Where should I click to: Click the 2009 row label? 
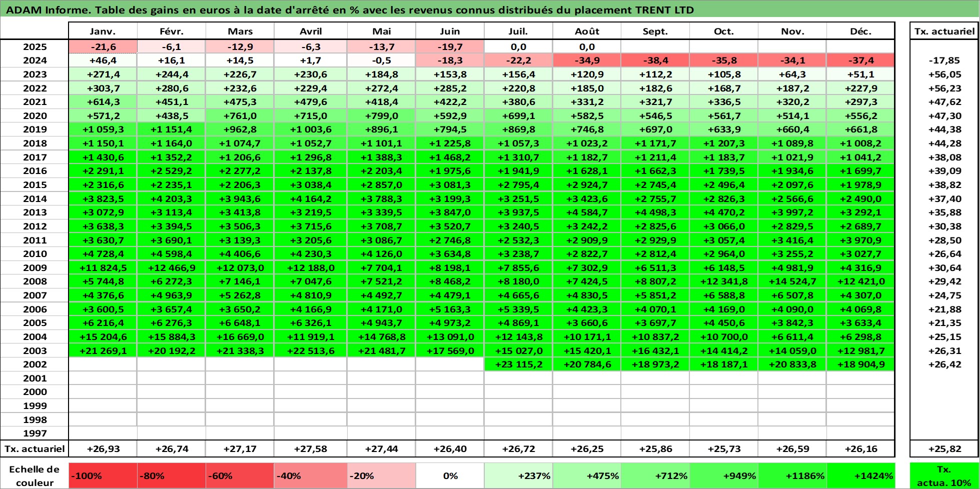pos(35,268)
